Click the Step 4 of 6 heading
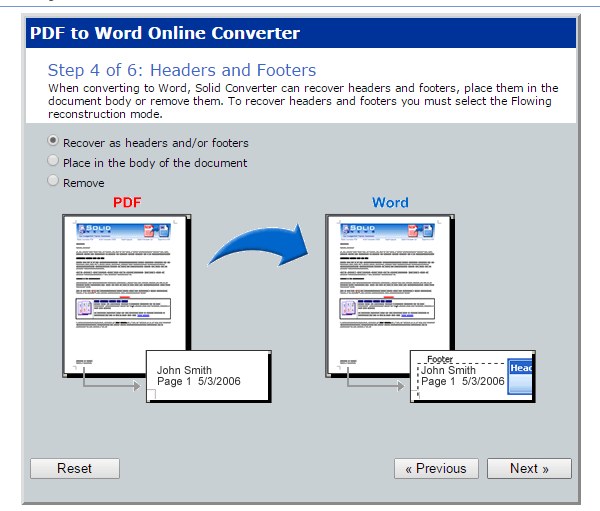This screenshot has width=600, height=511. point(182,70)
